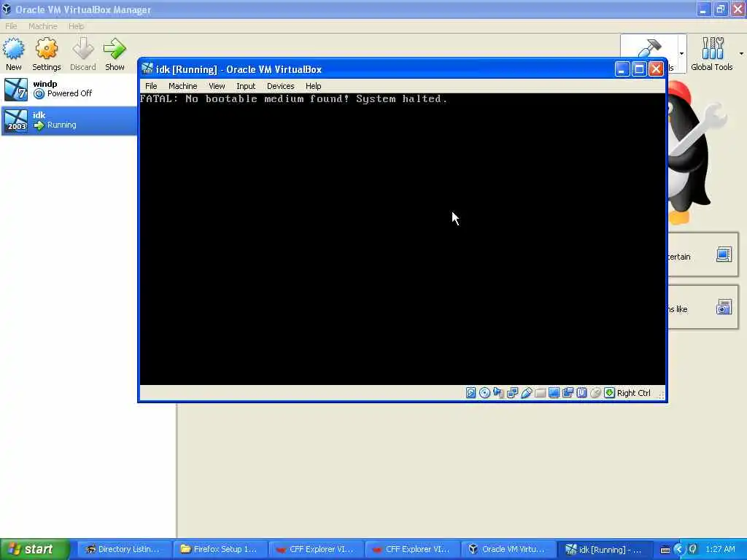The image size is (747, 560).
Task: Click the USB devices status icon
Action: pyautogui.click(x=526, y=393)
